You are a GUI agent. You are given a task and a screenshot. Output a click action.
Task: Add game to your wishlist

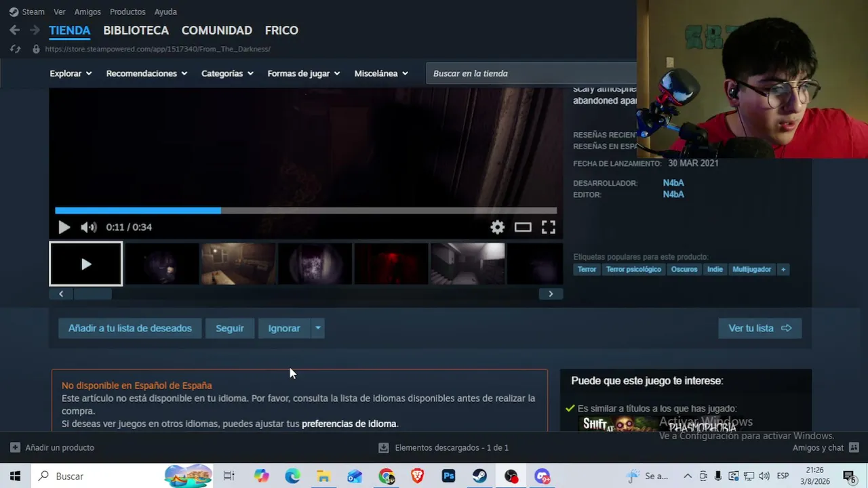[x=130, y=328]
